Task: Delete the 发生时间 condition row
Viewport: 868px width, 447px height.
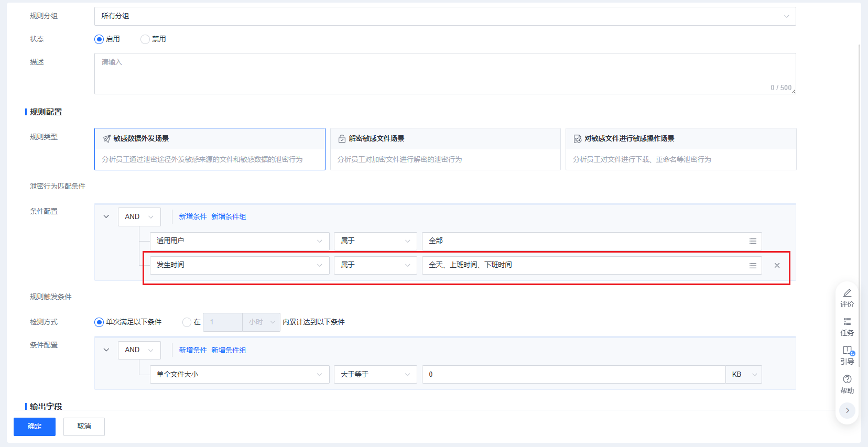Action: (x=777, y=266)
